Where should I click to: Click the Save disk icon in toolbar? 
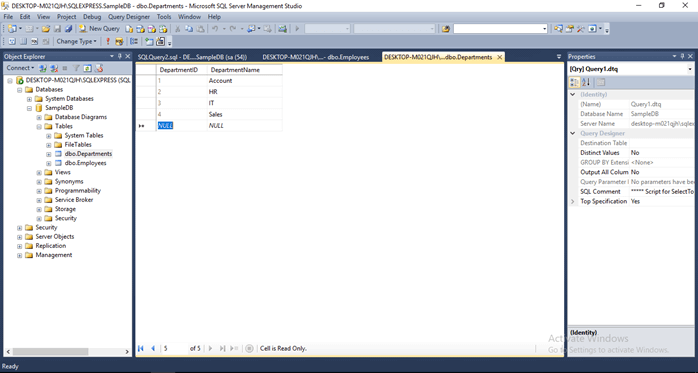pyautogui.click(x=57, y=28)
